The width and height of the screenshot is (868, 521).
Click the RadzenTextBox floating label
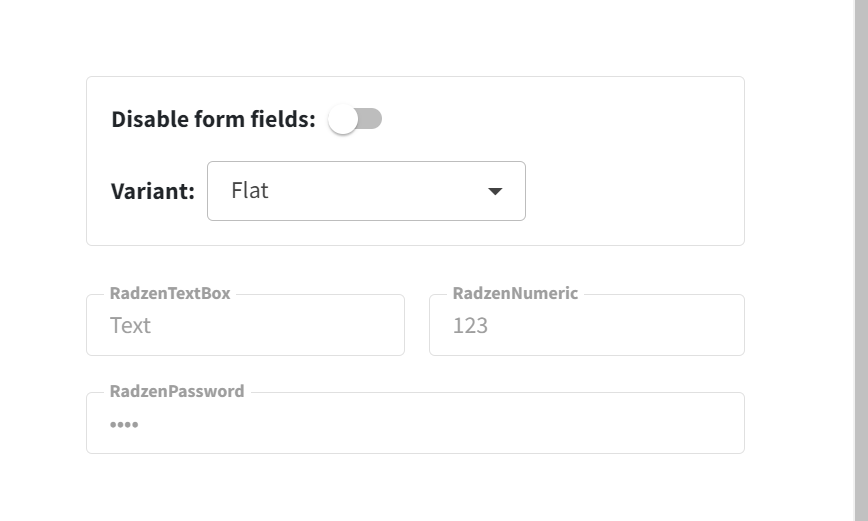tap(170, 293)
